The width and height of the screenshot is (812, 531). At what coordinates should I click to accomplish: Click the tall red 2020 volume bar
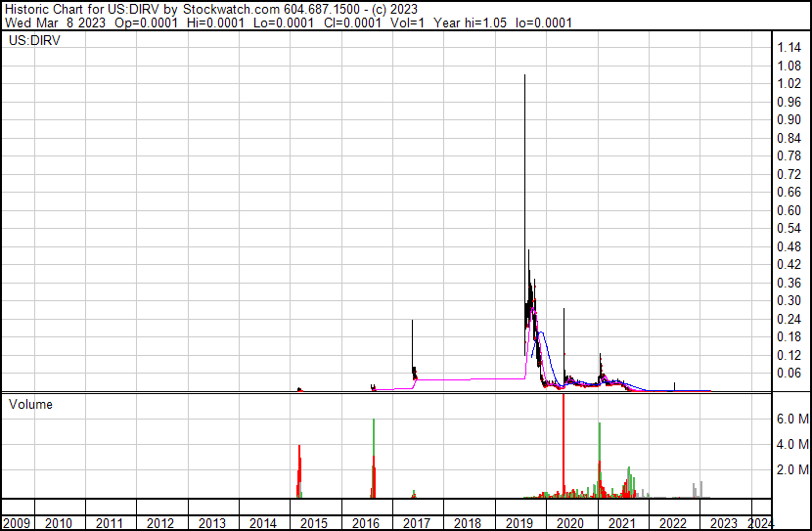click(564, 445)
